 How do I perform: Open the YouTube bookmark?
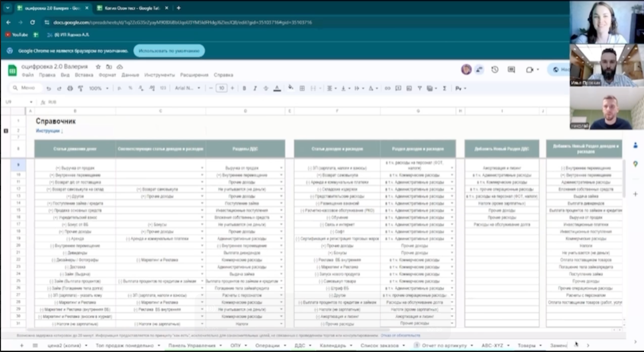coord(17,35)
